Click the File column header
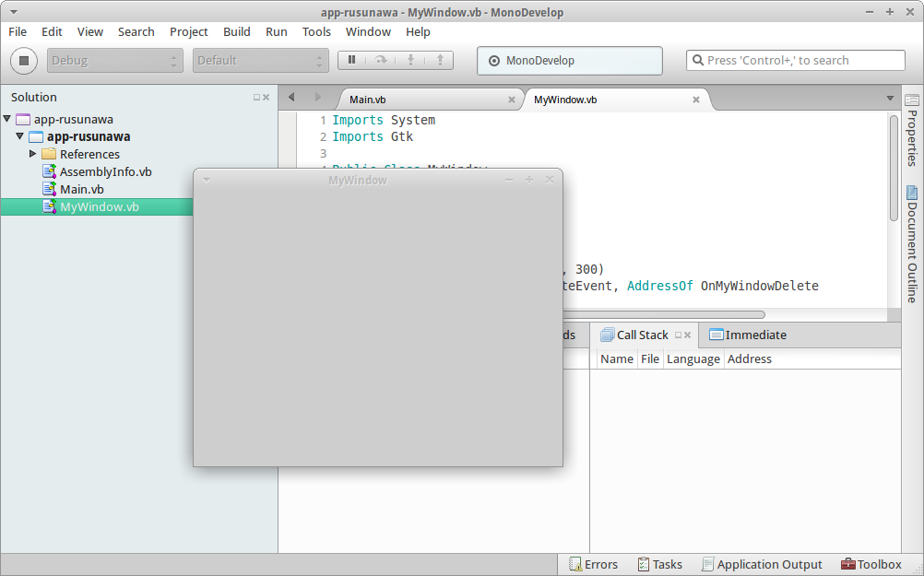 tap(650, 359)
